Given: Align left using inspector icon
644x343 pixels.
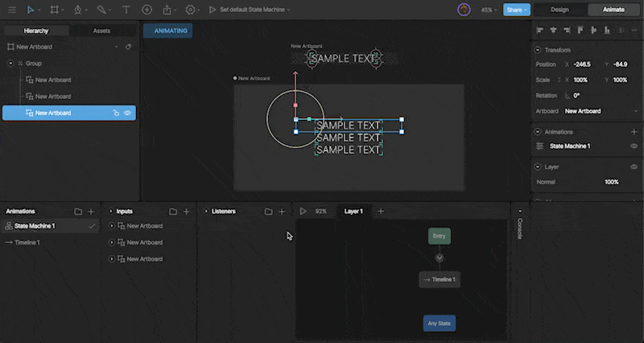Looking at the screenshot, I should coord(540,30).
